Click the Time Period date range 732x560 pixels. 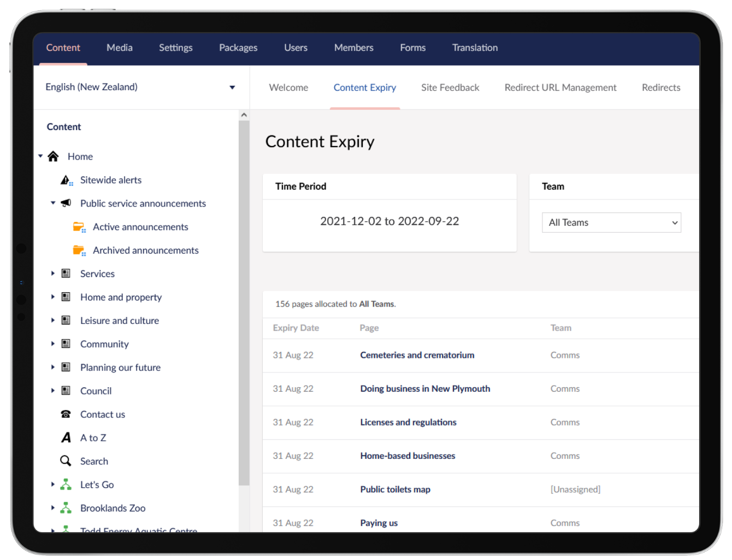coord(389,221)
